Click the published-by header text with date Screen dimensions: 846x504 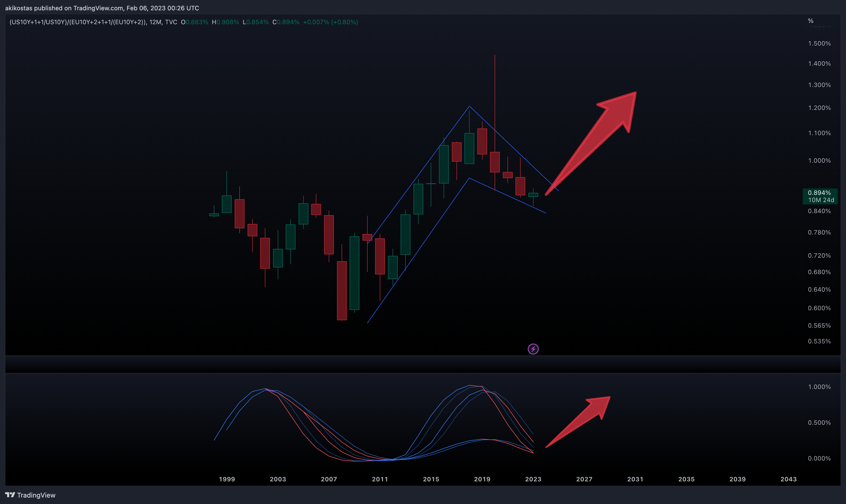click(102, 8)
